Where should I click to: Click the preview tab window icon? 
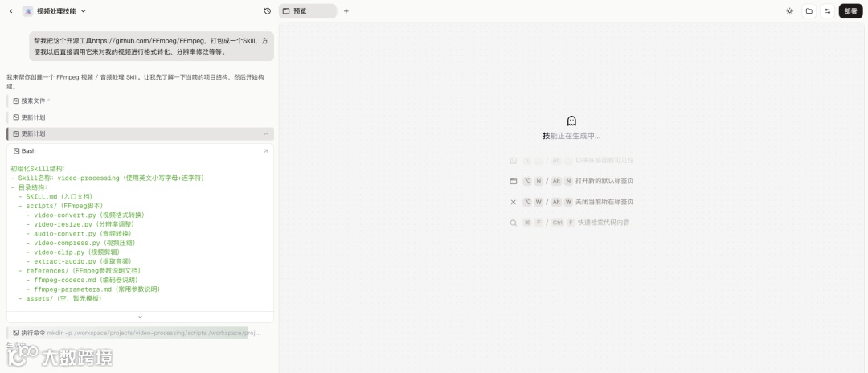click(286, 11)
